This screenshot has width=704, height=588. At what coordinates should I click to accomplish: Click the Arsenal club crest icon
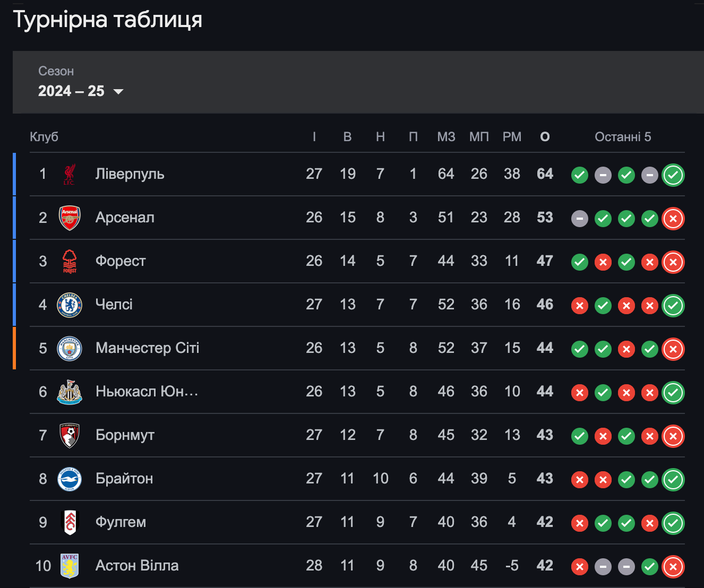[70, 218]
